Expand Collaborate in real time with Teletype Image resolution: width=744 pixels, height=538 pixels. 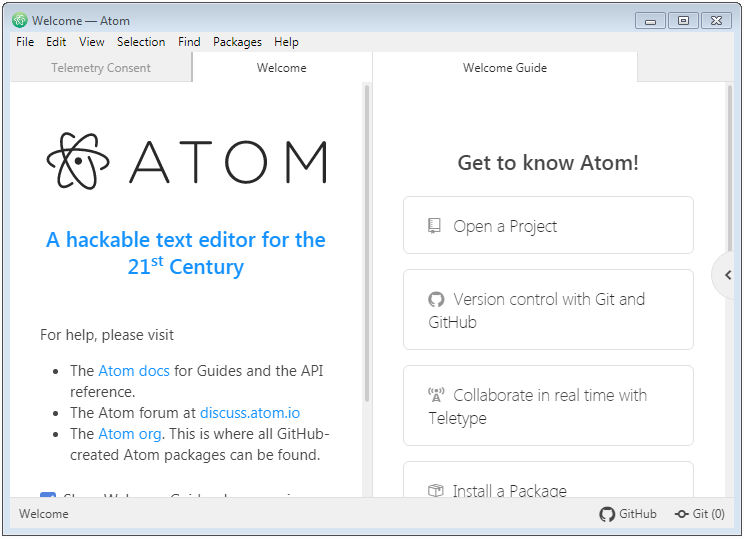click(x=548, y=406)
